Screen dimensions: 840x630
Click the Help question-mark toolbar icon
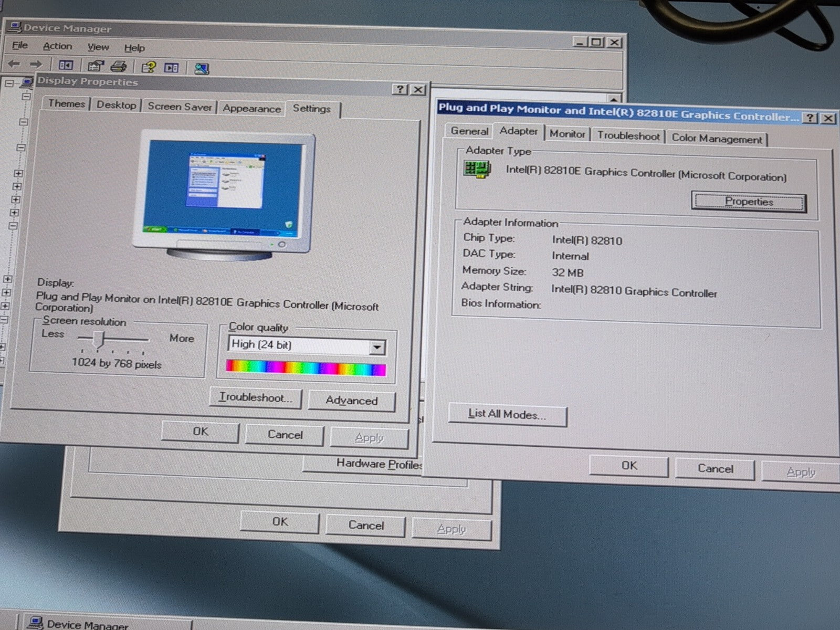coord(149,67)
